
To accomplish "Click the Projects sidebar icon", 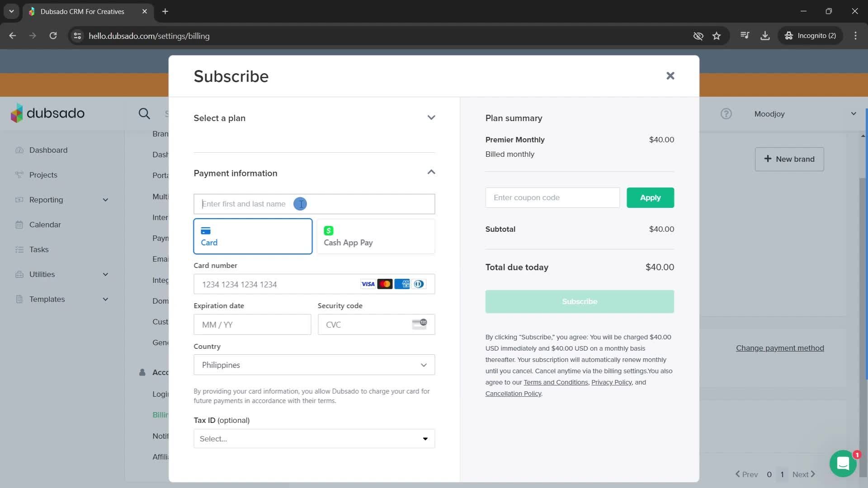I will click(19, 175).
